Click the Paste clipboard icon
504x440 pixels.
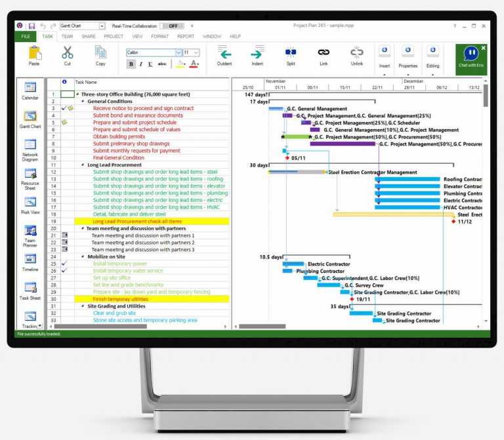click(x=34, y=52)
